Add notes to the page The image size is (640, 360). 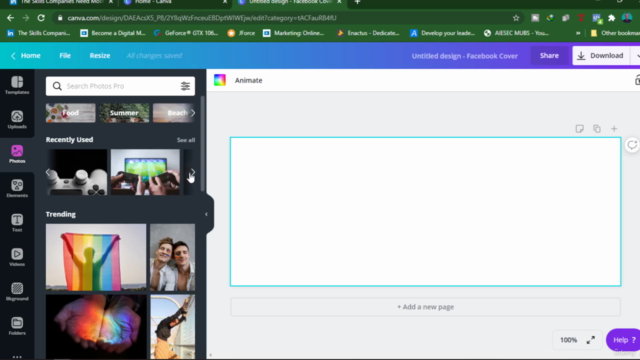coord(579,129)
